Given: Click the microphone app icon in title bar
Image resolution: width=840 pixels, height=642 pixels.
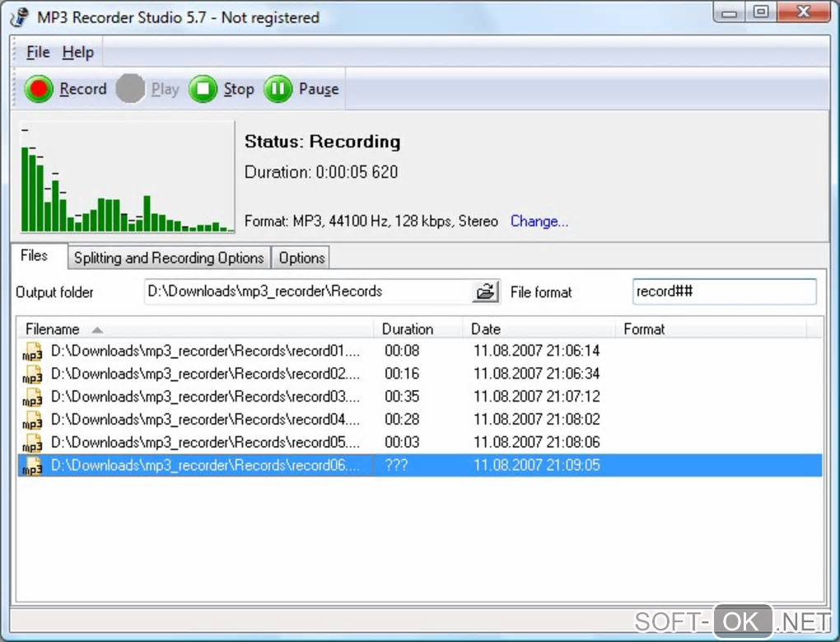Looking at the screenshot, I should click(19, 17).
